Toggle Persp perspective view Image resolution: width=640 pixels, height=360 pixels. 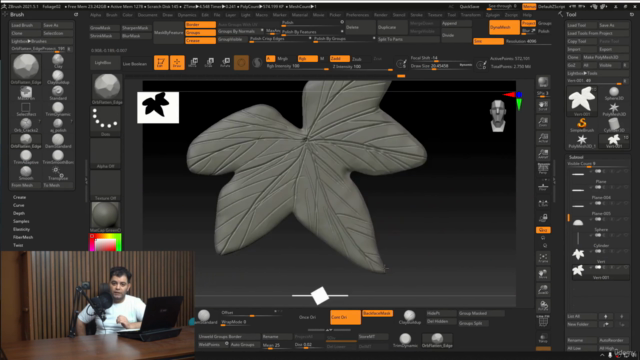[x=543, y=169]
